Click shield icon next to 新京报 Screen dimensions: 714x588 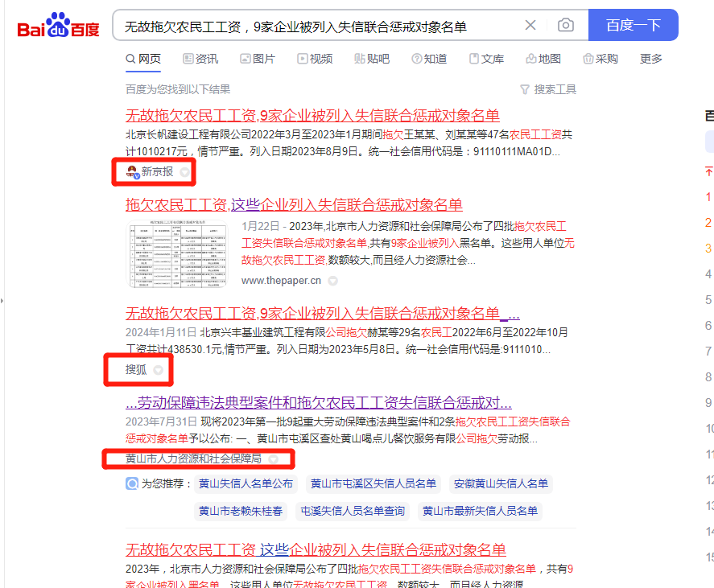click(185, 172)
